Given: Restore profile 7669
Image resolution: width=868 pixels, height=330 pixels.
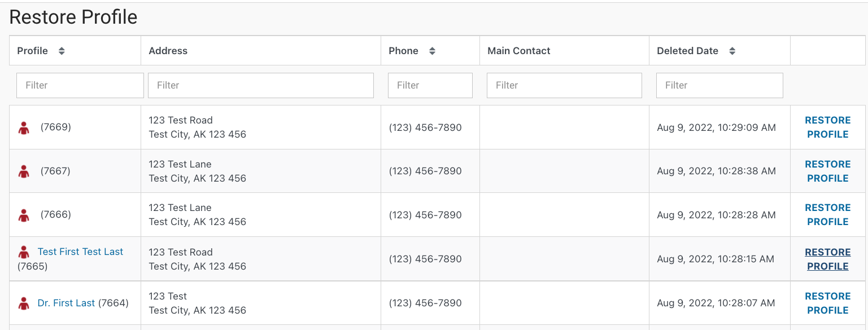Looking at the screenshot, I should click(827, 127).
